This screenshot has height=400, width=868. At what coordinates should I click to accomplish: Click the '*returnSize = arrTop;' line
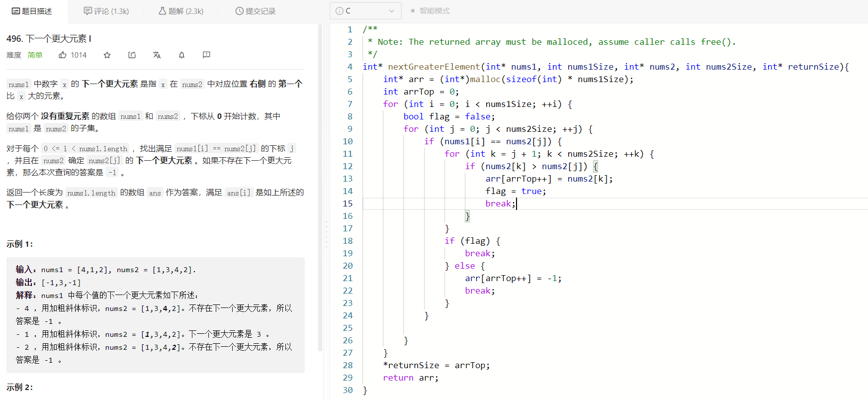pos(436,365)
